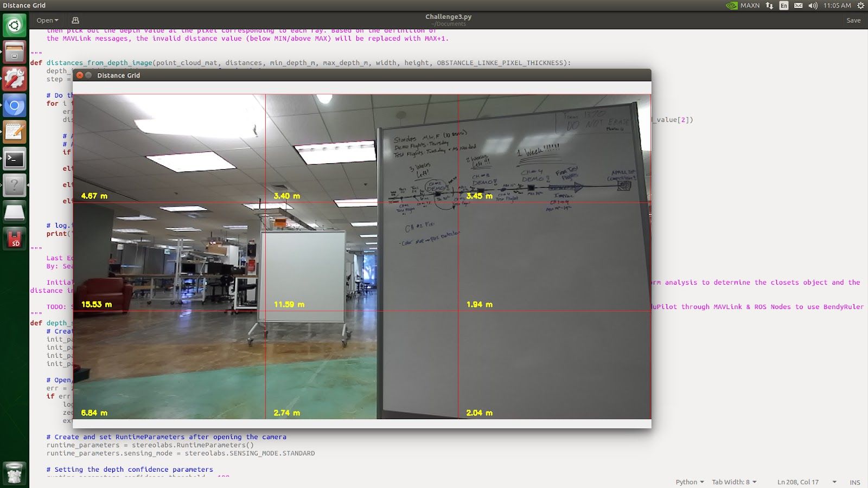Open the NVIDIA MAXN power mode indicator
This screenshot has width=868, height=488.
(743, 5)
